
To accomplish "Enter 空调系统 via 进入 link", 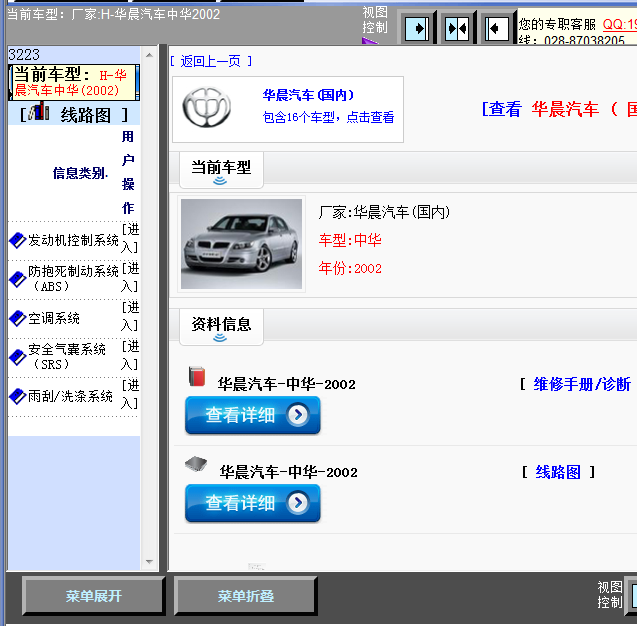I will click(130, 316).
